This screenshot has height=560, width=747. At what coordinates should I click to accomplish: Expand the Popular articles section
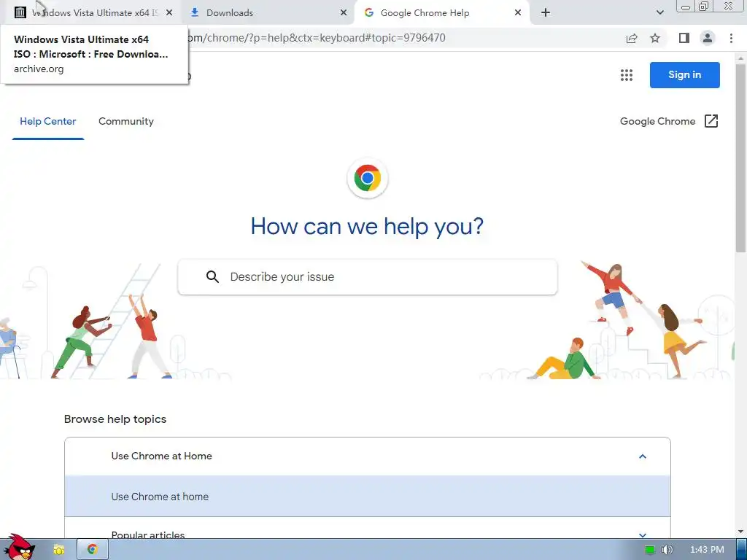(368, 529)
